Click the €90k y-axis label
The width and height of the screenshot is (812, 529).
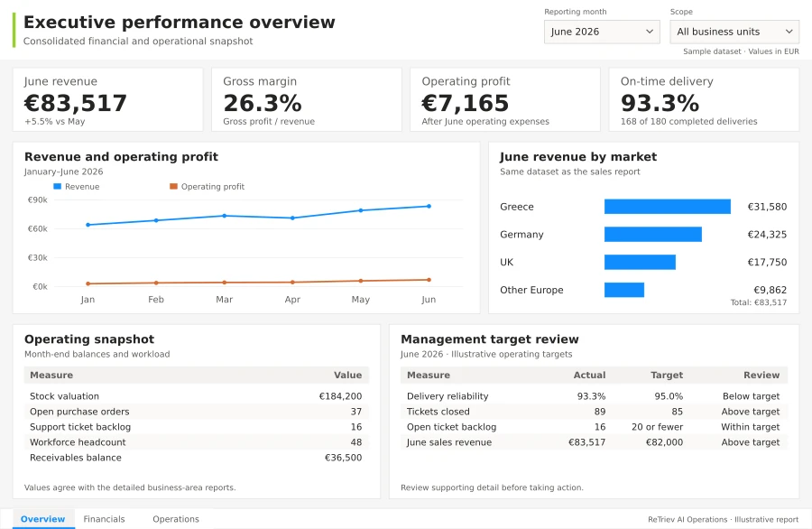tap(37, 200)
